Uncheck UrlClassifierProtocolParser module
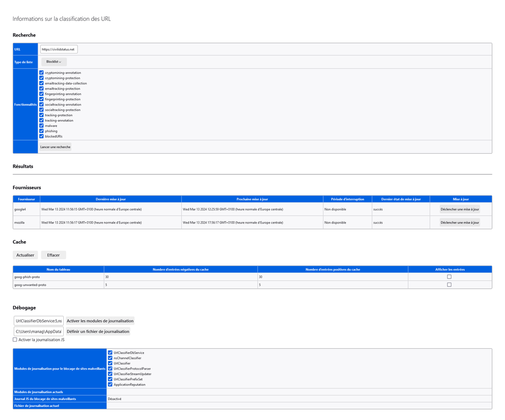Viewport: 505px width, 420px height. (x=110, y=369)
